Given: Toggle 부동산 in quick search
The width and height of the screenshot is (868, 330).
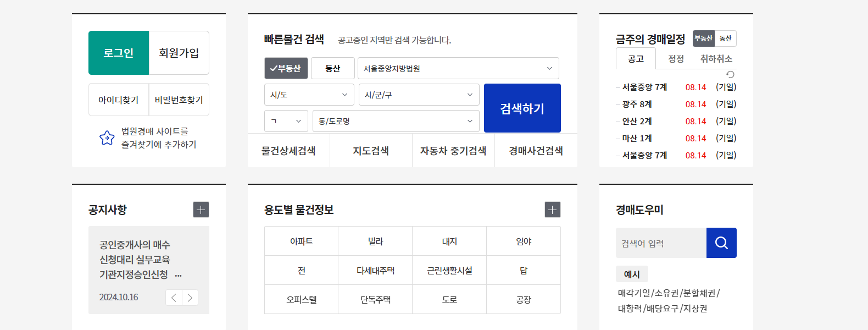Looking at the screenshot, I should [286, 68].
